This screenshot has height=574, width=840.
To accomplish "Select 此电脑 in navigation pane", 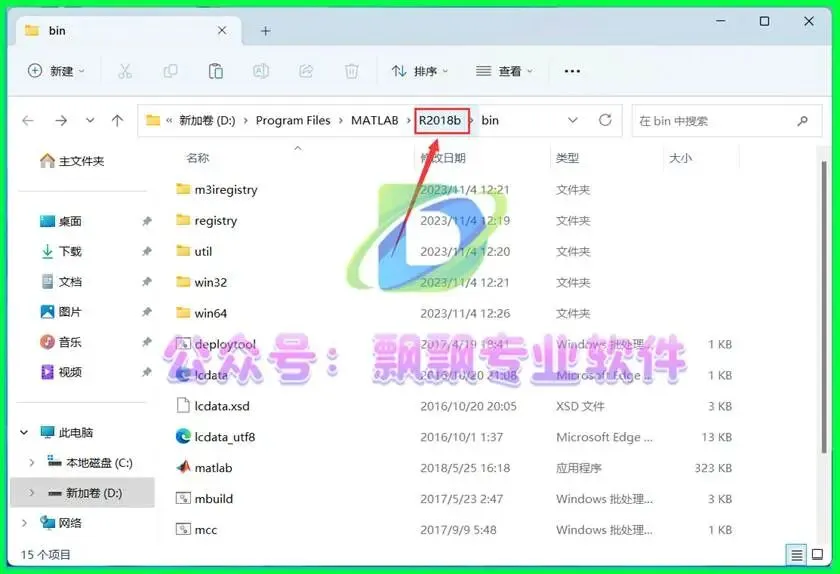I will coord(67,432).
